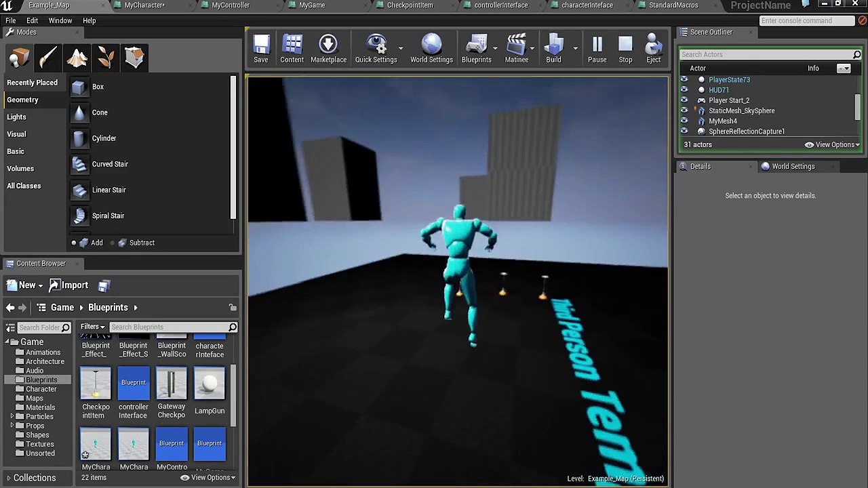Select the Recently Placed category
This screenshot has height=488, width=868.
point(32,83)
